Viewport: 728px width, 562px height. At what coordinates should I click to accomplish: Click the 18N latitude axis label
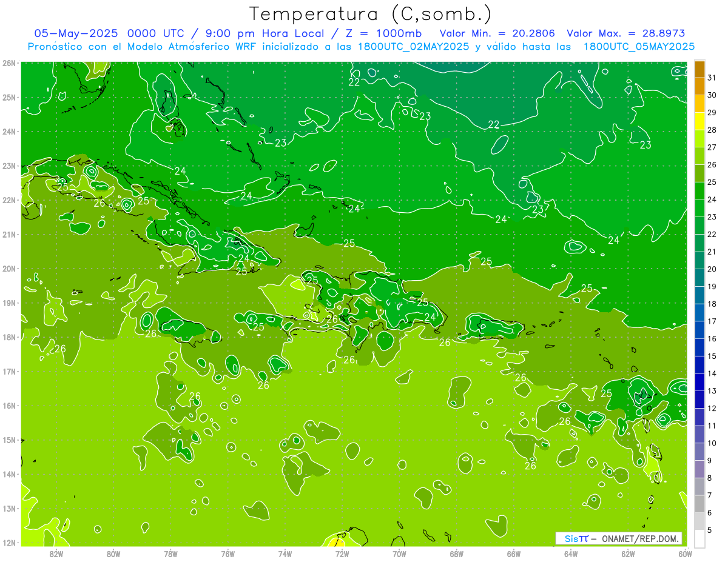click(10, 337)
